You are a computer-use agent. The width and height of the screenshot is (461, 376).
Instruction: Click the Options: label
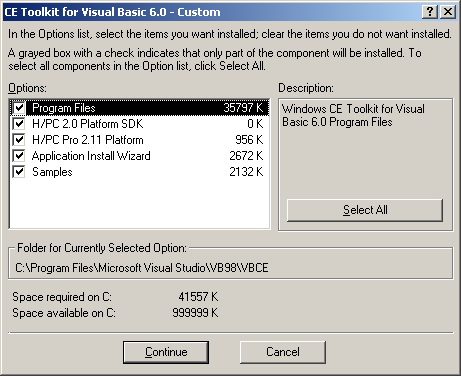click(28, 88)
